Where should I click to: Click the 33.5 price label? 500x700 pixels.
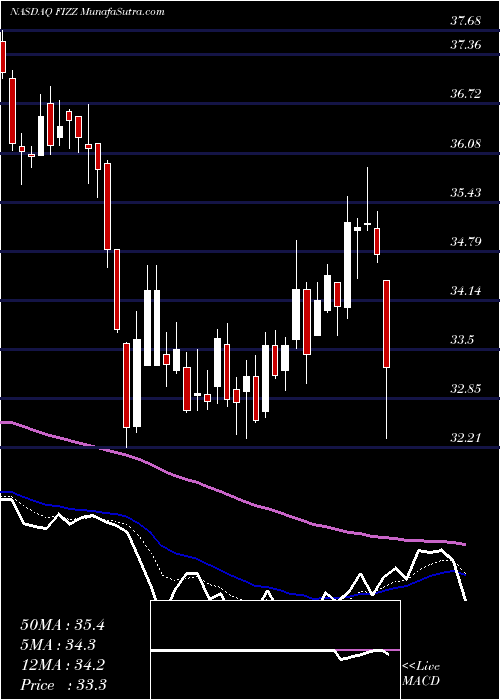click(x=462, y=340)
